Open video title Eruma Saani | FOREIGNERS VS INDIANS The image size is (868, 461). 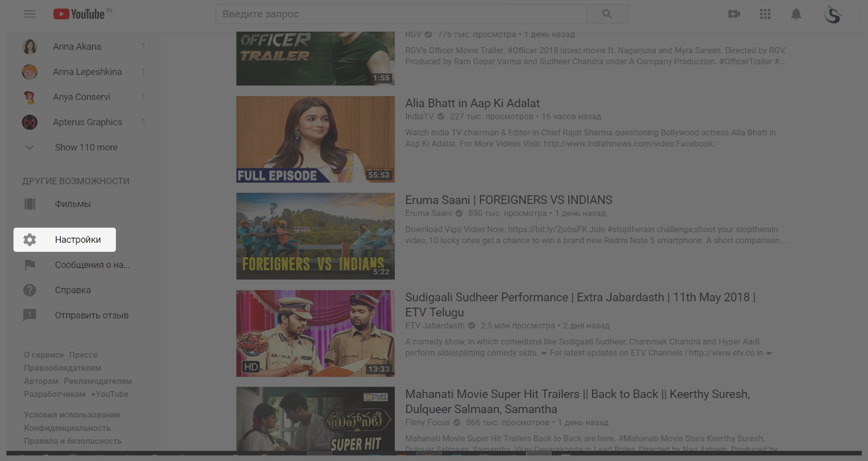(x=509, y=200)
